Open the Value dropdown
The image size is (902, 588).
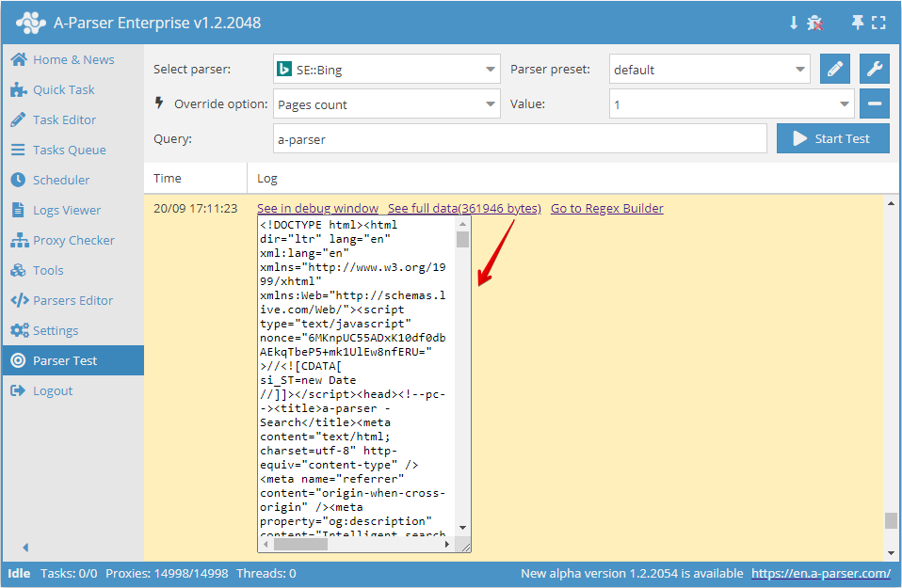click(732, 104)
